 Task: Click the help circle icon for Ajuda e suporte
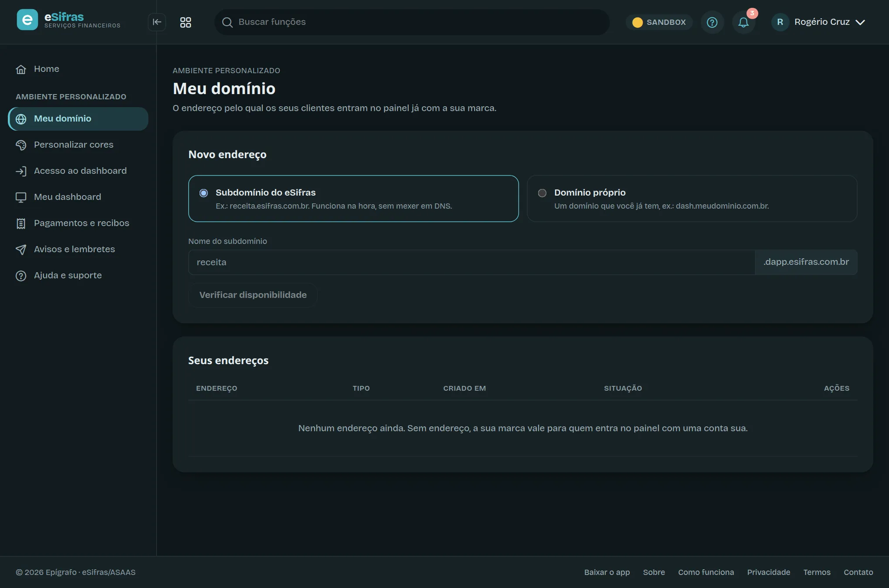(x=21, y=276)
